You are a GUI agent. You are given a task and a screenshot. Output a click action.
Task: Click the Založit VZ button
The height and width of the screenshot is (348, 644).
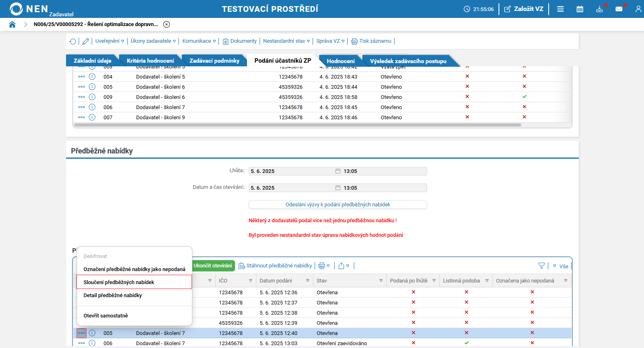click(524, 9)
